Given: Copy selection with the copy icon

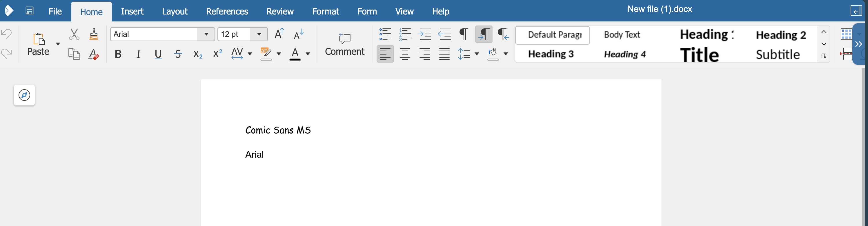Looking at the screenshot, I should [74, 54].
